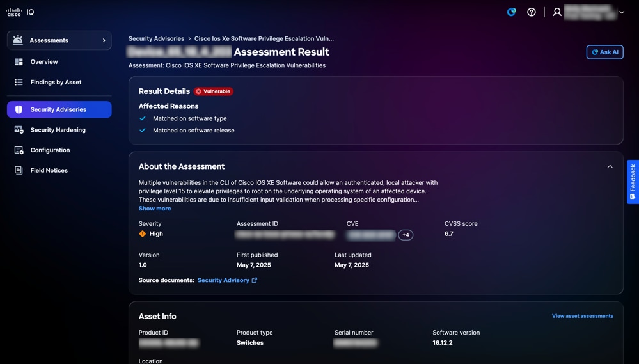This screenshot has height=364, width=639.
Task: Expand the user account dropdown chevron
Action: coord(622,12)
